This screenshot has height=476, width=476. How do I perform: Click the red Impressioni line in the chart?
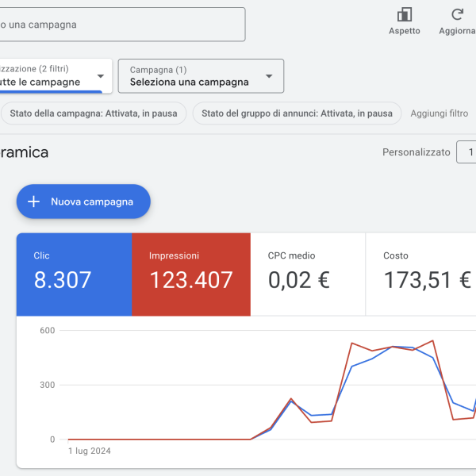[352, 343]
